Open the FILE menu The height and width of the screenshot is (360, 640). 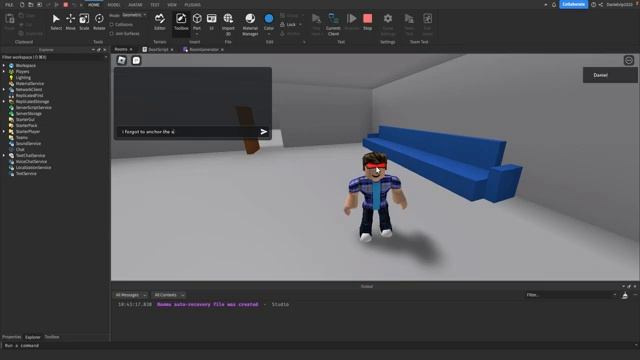(x=9, y=4)
